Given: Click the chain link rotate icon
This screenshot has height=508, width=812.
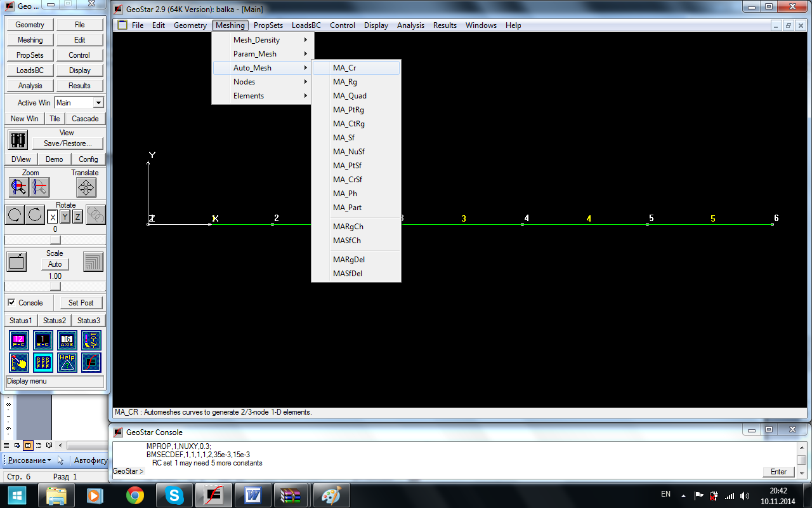Looking at the screenshot, I should 96,215.
